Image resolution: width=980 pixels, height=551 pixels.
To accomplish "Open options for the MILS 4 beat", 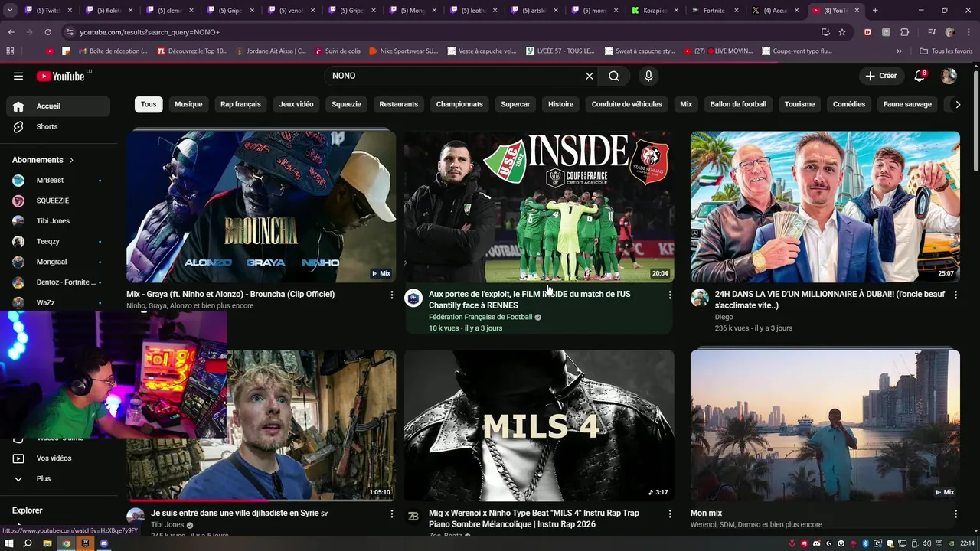I will click(x=670, y=514).
